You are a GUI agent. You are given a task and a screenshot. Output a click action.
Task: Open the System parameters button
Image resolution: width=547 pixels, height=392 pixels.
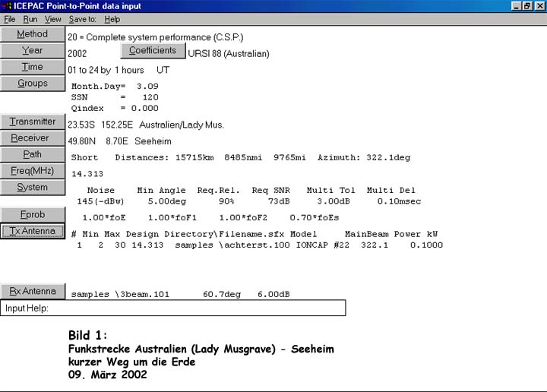[x=33, y=188]
